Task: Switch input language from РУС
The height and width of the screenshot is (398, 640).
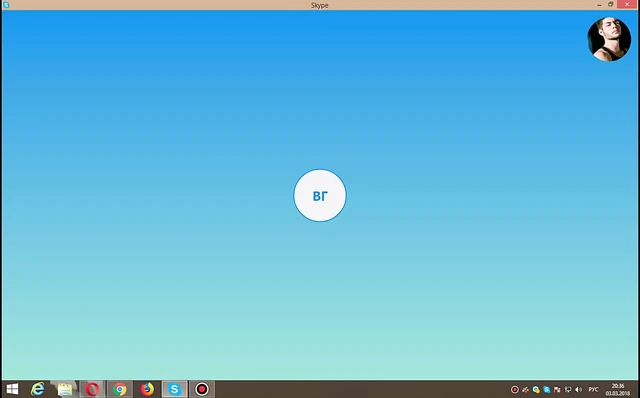Action: [593, 389]
